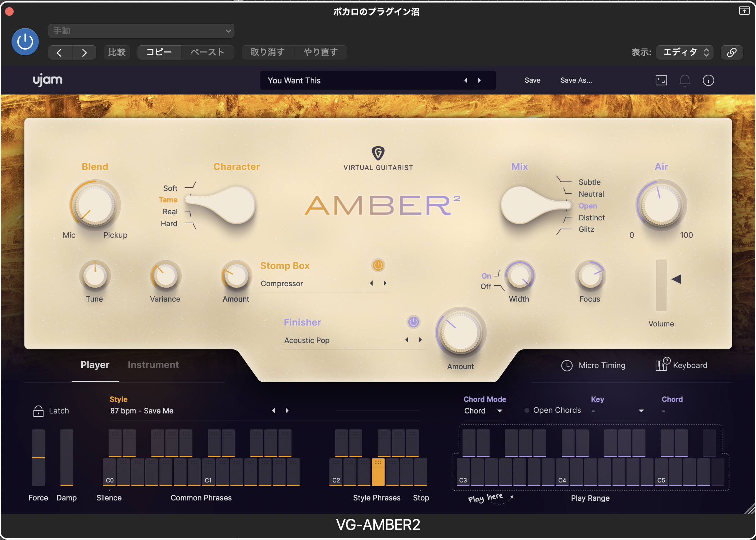
Task: Click the window expand icon at top right
Action: [744, 11]
